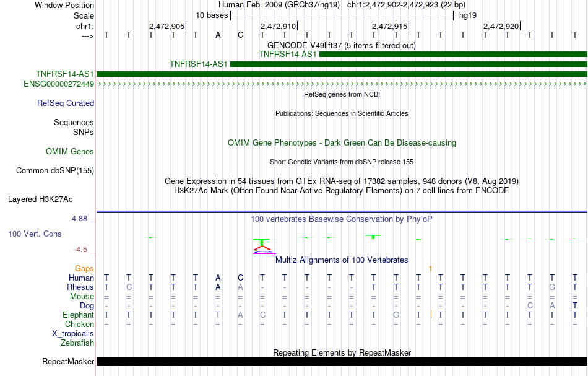Click coordinate marker 2,472,920

501,26
